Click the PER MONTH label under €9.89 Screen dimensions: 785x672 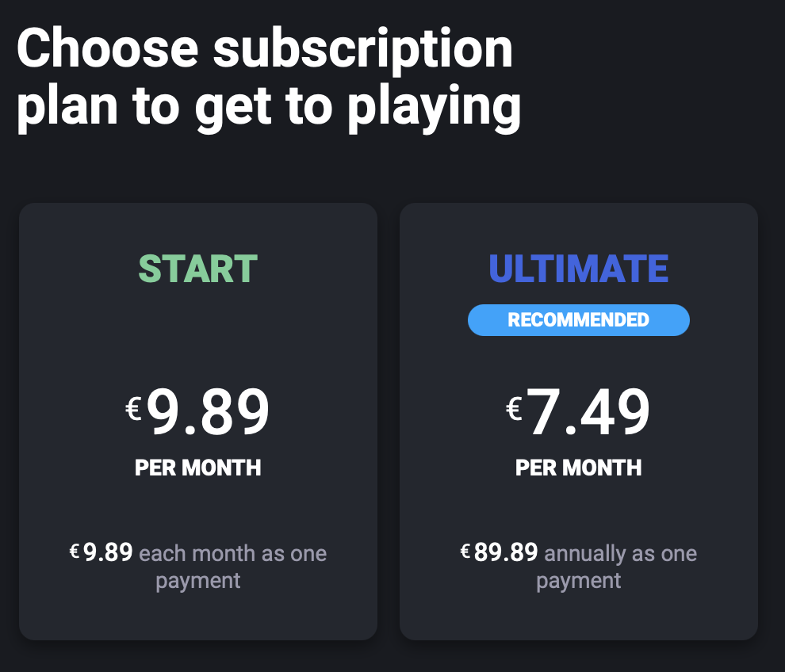[197, 468]
